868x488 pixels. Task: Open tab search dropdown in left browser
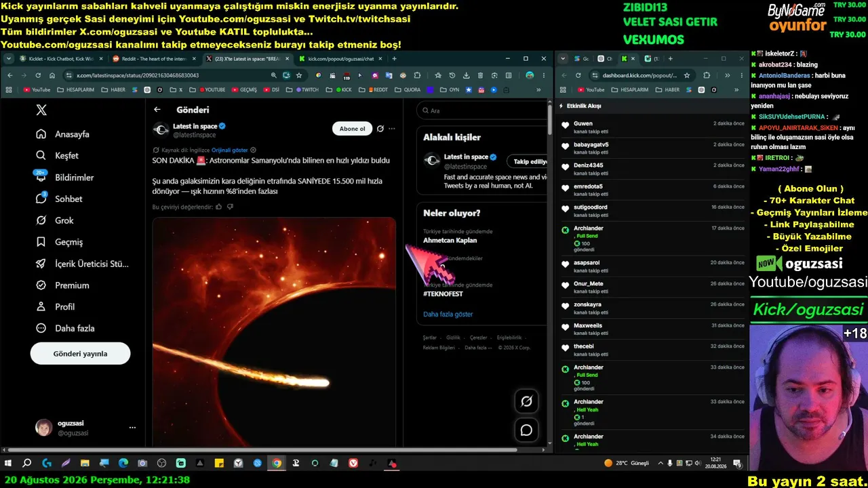tap(9, 59)
